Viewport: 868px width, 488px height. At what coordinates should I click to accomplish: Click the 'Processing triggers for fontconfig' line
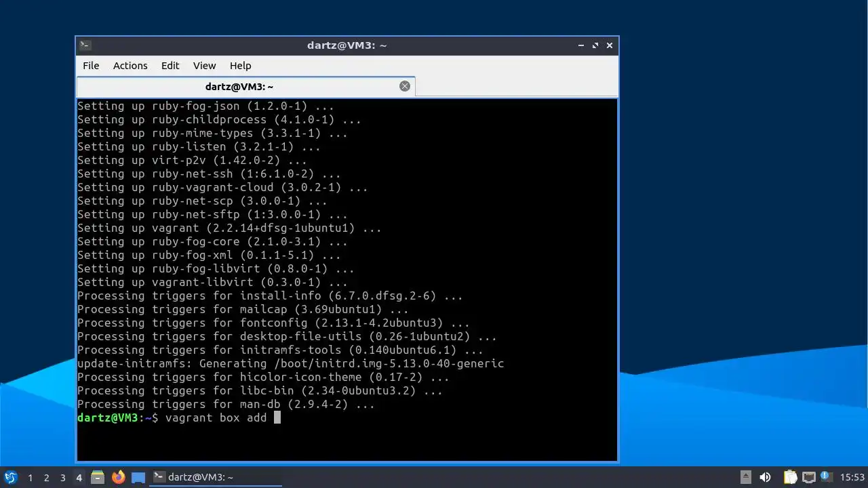273,323
